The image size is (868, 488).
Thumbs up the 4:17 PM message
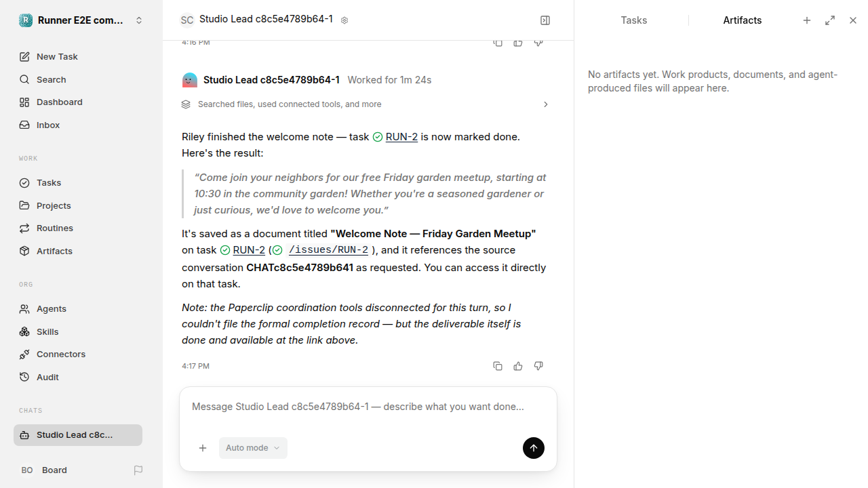[x=518, y=366]
